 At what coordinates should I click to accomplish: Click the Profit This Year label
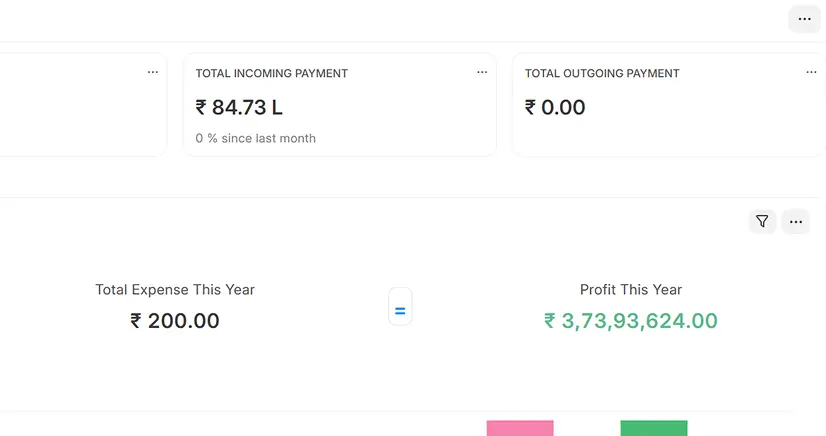(x=631, y=290)
